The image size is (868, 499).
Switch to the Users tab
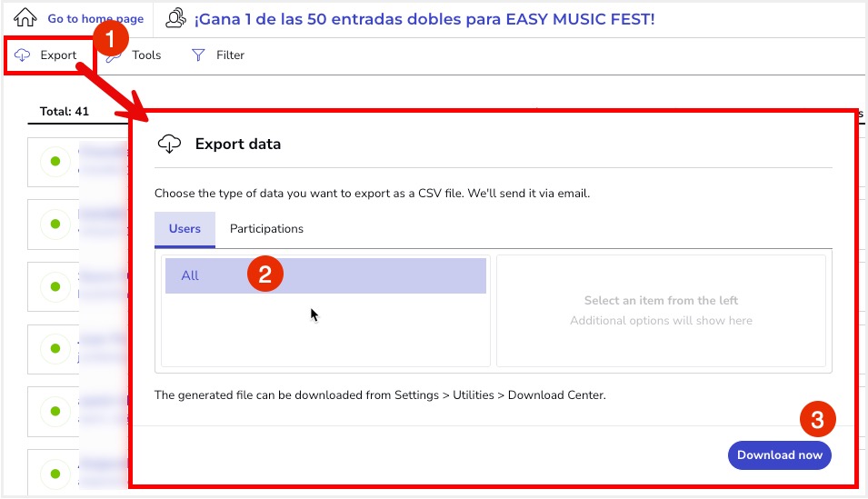(x=185, y=229)
